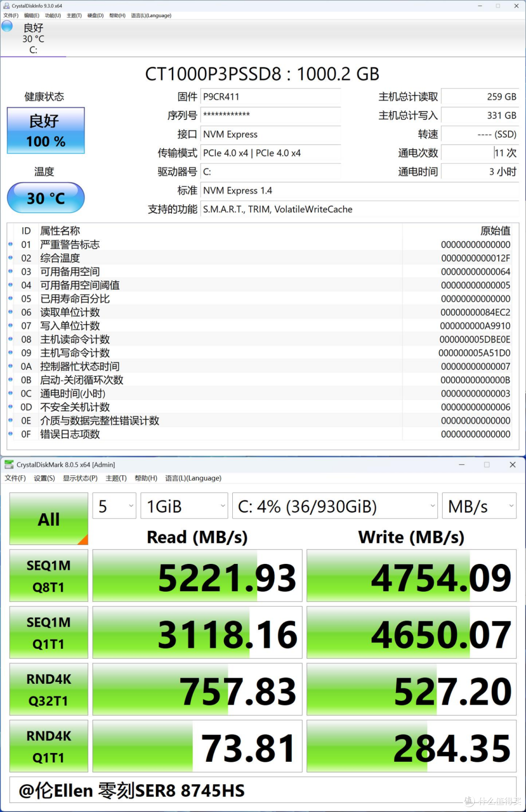Click host total writes value 331 GB

coord(480,116)
